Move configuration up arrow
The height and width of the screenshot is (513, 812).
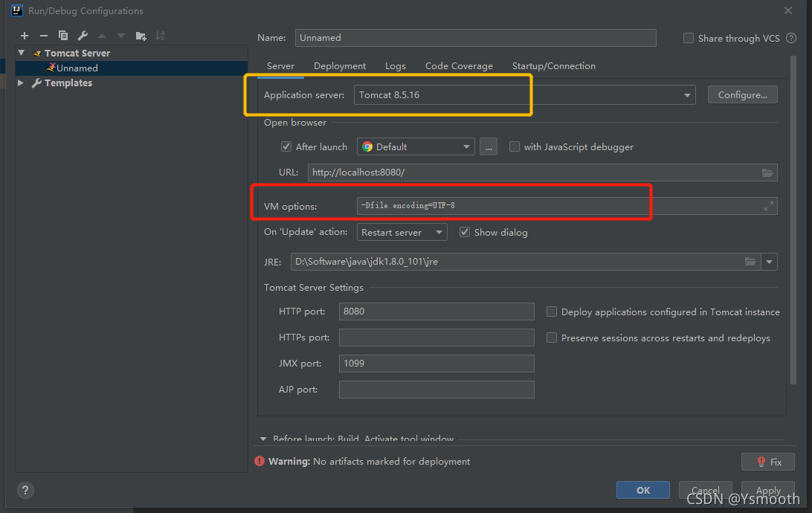click(x=102, y=36)
